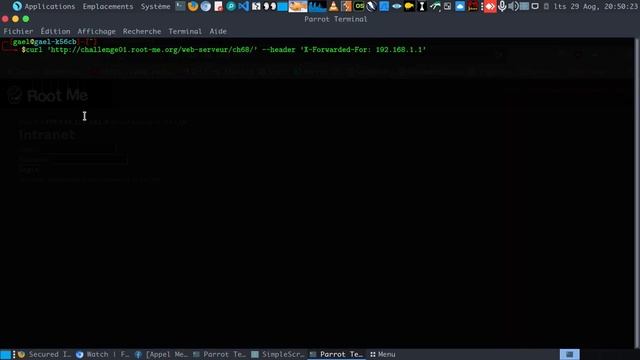Switch to the SimpleScr… taskbar window

tap(278, 354)
